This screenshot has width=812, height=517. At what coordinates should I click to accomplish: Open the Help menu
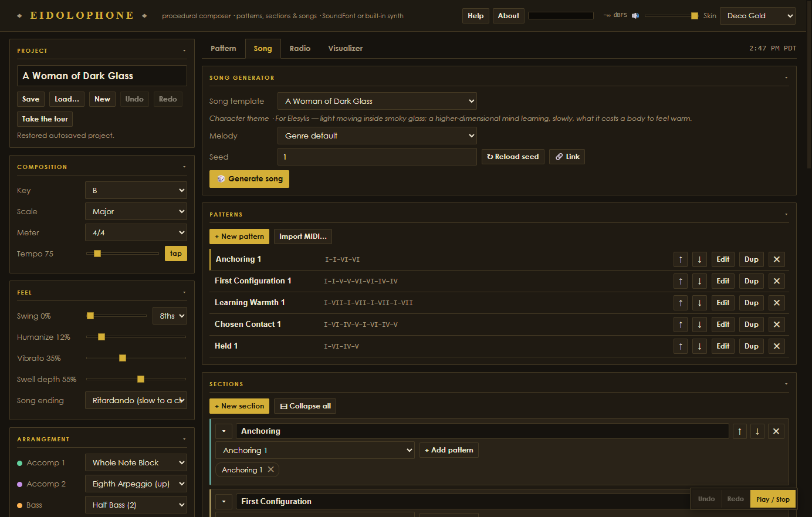coord(476,16)
